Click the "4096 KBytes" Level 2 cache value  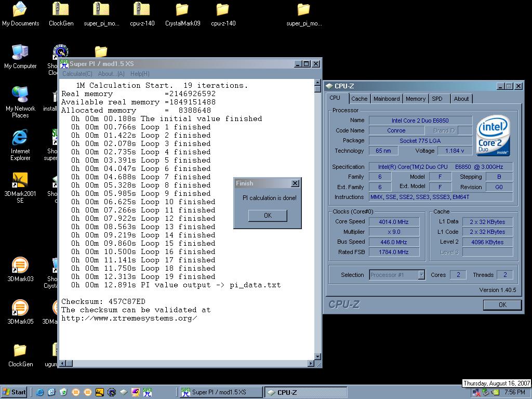click(x=487, y=242)
